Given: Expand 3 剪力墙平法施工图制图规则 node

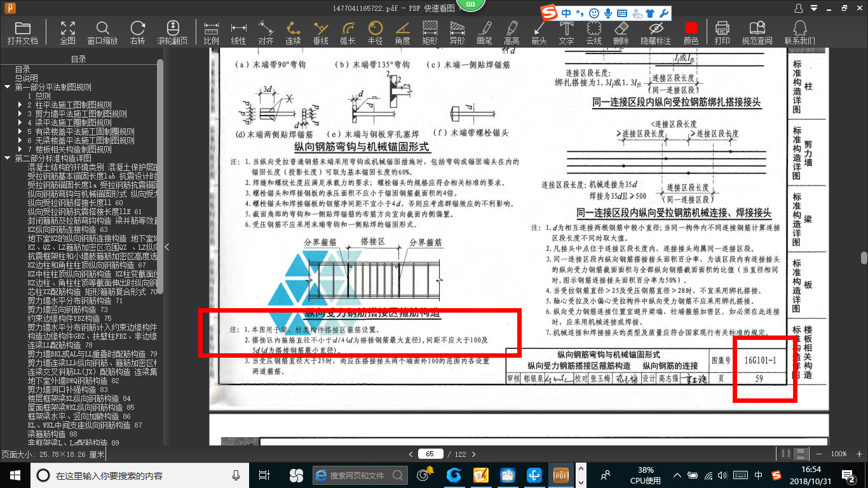Looking at the screenshot, I should pos(21,114).
